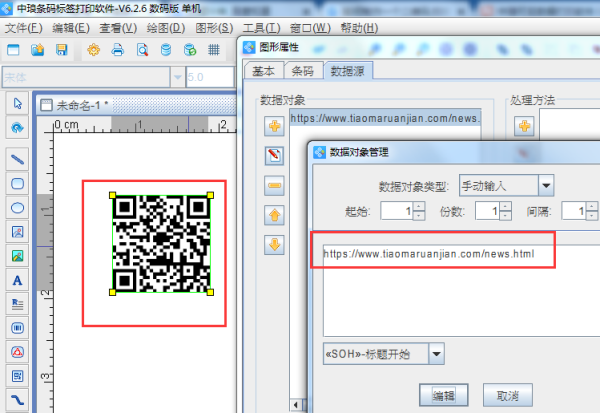Click the curved blue arrow tool below the pointer
This screenshot has width=600, height=413.
pos(17,127)
